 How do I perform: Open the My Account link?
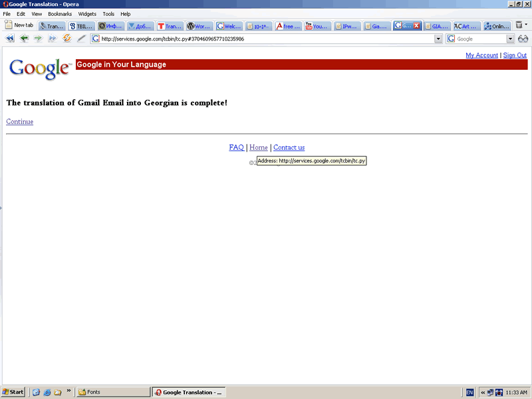click(481, 55)
